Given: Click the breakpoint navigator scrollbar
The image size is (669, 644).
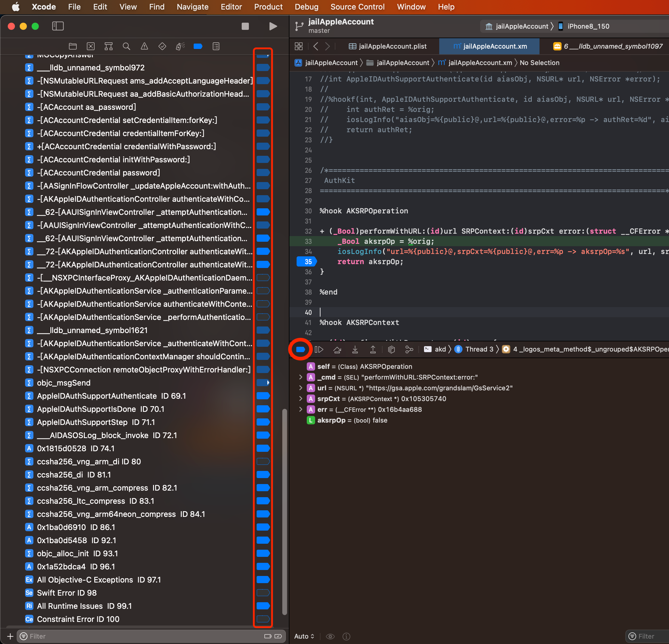Looking at the screenshot, I should pyautogui.click(x=284, y=512).
